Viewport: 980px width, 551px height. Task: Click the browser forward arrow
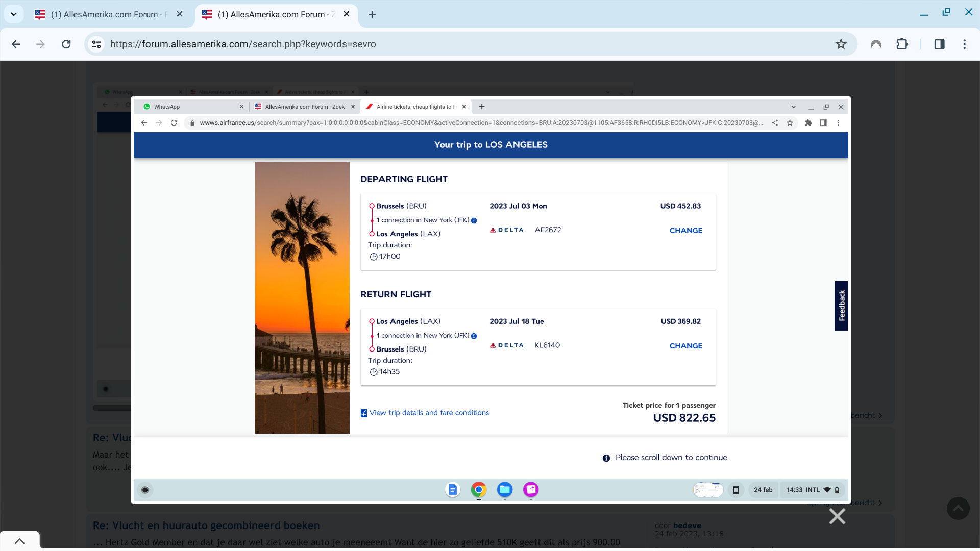(41, 44)
